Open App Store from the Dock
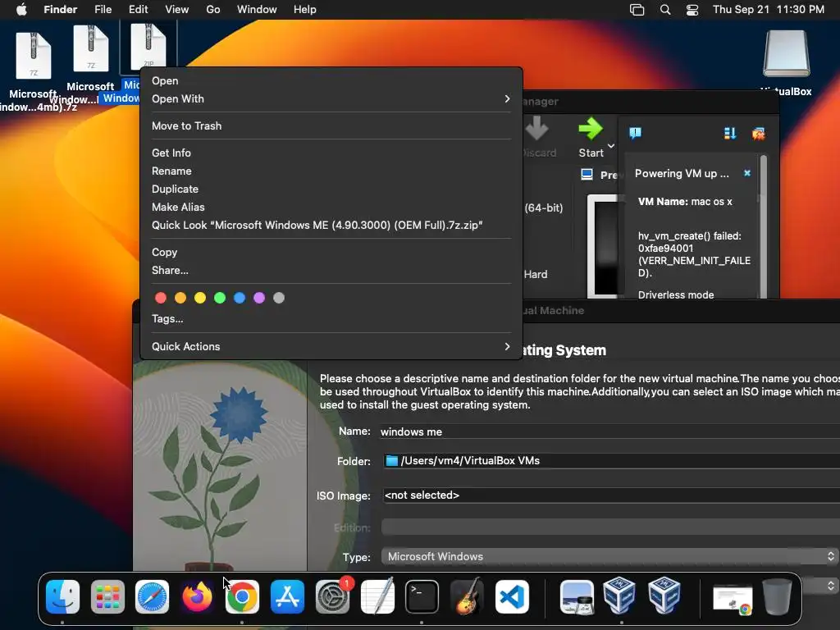The image size is (840, 630). tap(287, 597)
